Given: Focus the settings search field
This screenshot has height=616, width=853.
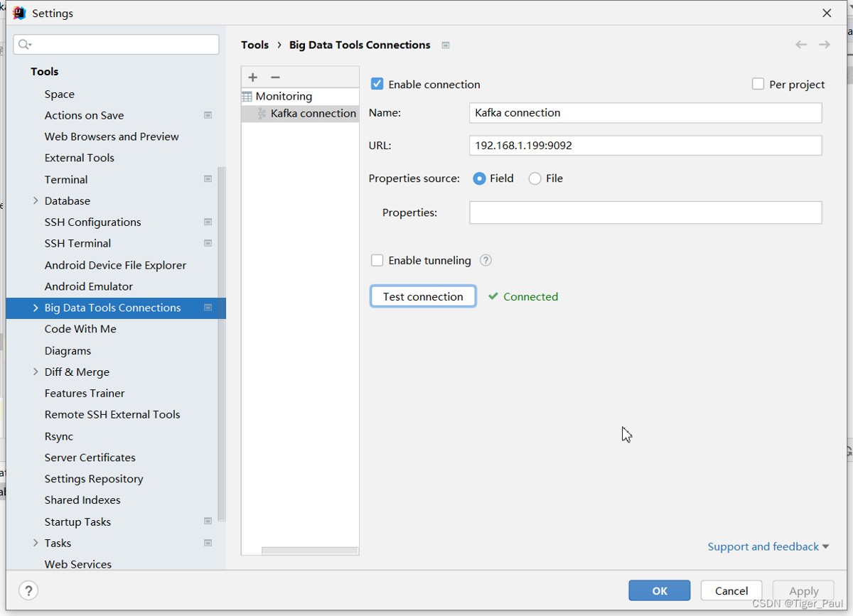Looking at the screenshot, I should [x=116, y=45].
